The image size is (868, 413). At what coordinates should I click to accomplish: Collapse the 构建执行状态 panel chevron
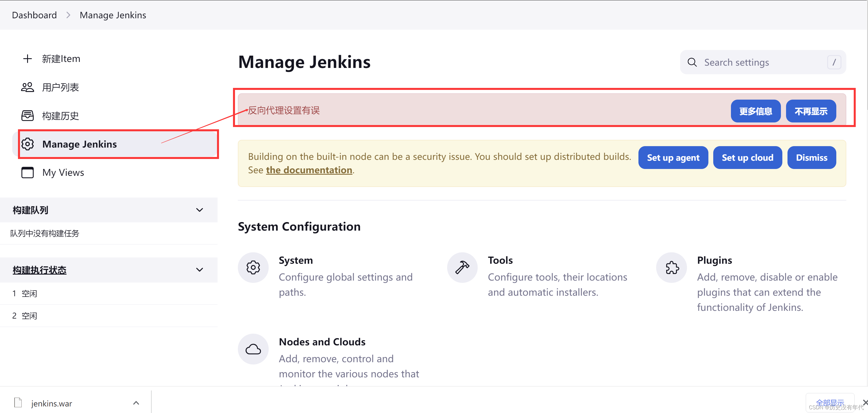(x=200, y=270)
